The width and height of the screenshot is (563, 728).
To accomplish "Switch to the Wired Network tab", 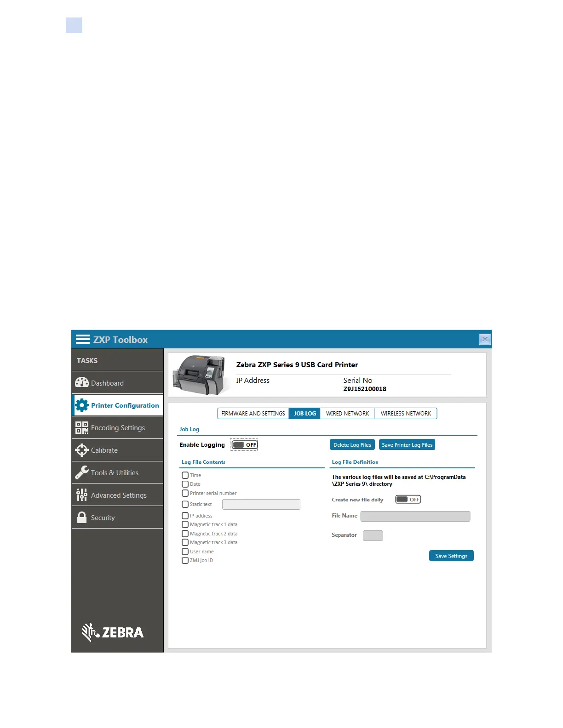I will tap(348, 414).
